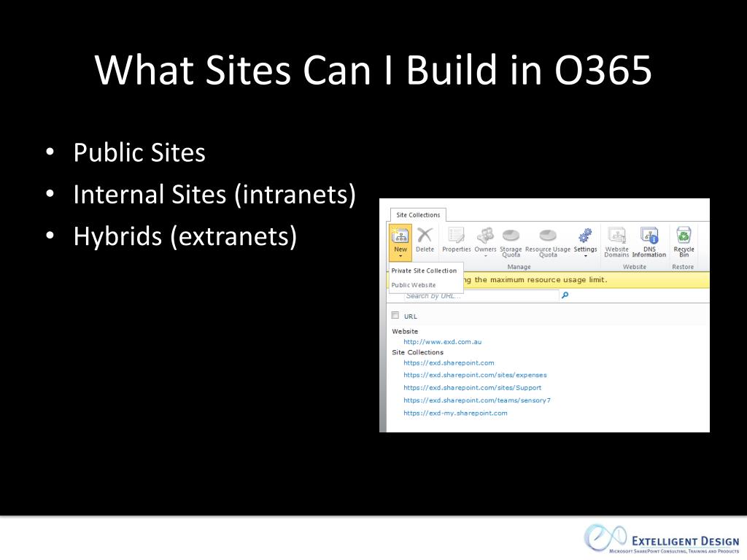Click the Website Domains icon
The image size is (747, 560).
(x=617, y=236)
